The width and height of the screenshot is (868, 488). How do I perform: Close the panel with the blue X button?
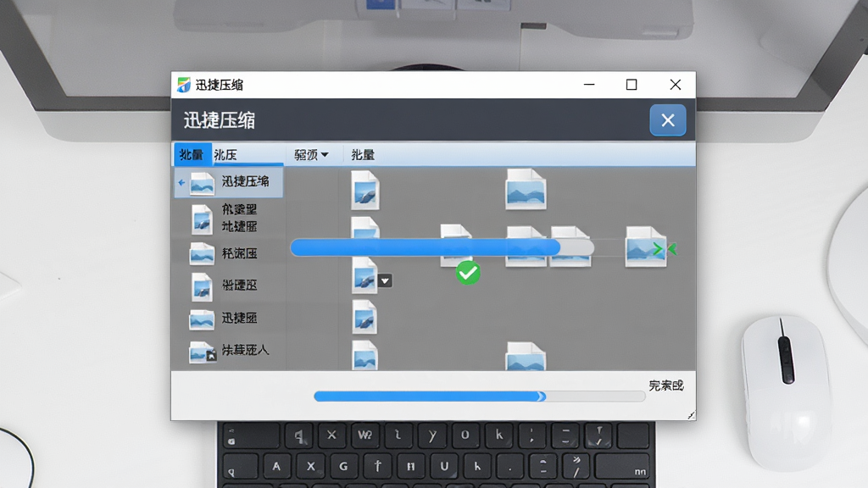668,120
